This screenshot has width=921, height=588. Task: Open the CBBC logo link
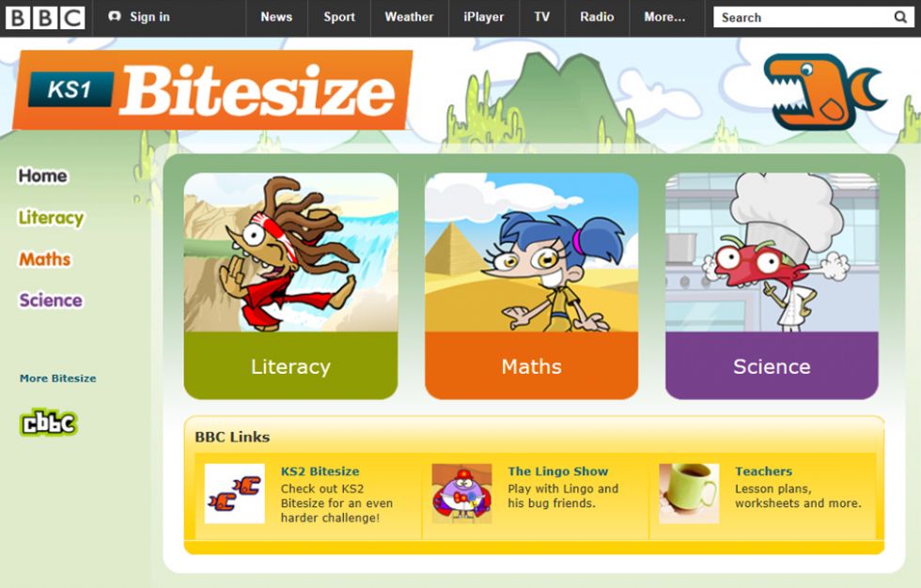coord(49,423)
